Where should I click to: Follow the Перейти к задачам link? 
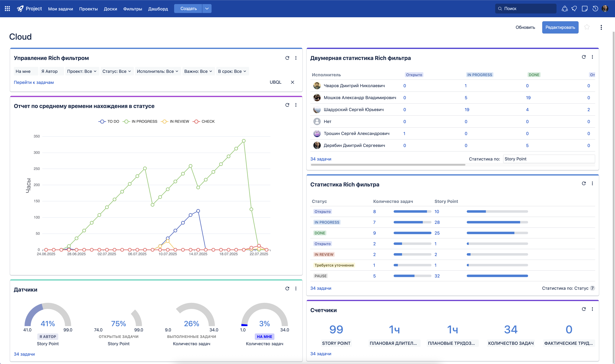34,82
